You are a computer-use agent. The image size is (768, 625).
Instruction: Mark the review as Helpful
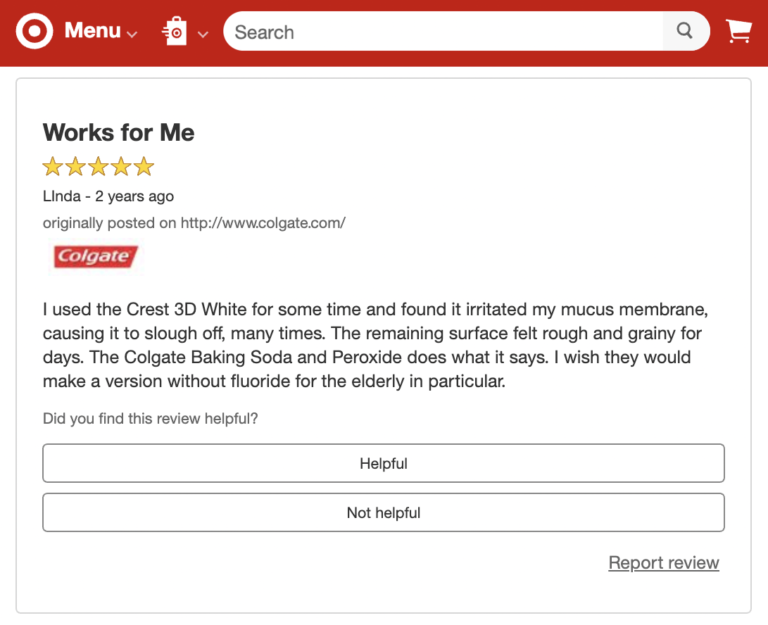click(x=383, y=463)
